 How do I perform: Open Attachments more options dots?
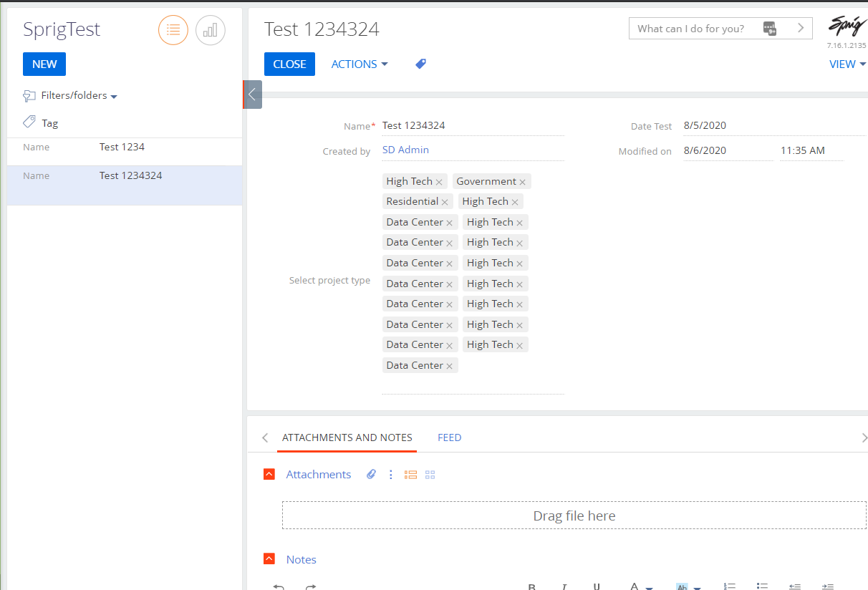390,474
